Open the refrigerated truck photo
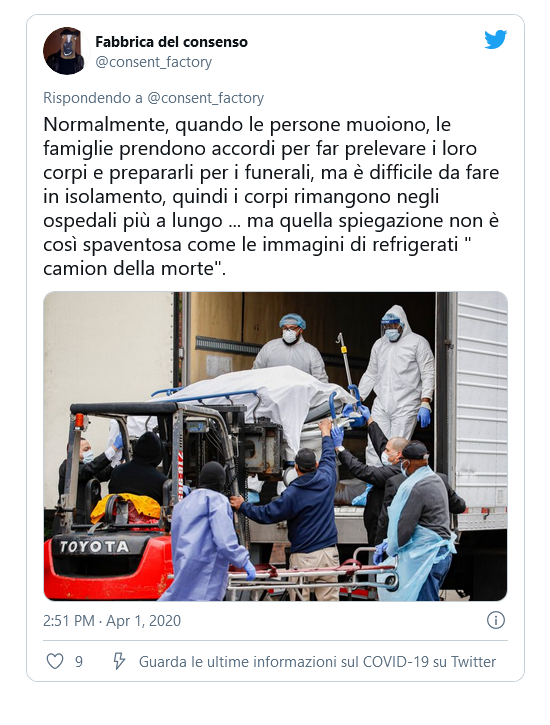The image size is (550, 725). [x=275, y=446]
